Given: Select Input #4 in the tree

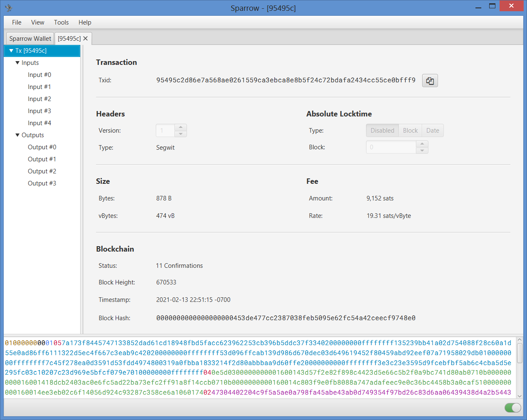Looking at the screenshot, I should coord(39,123).
